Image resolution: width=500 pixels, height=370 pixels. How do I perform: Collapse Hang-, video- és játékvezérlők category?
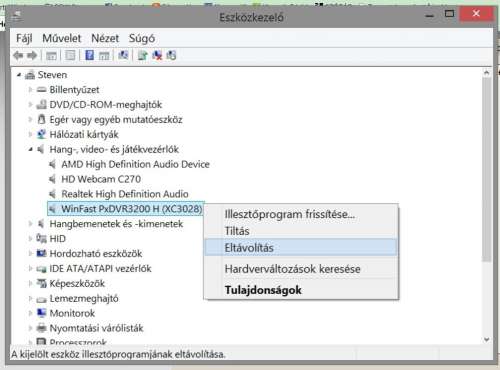31,150
